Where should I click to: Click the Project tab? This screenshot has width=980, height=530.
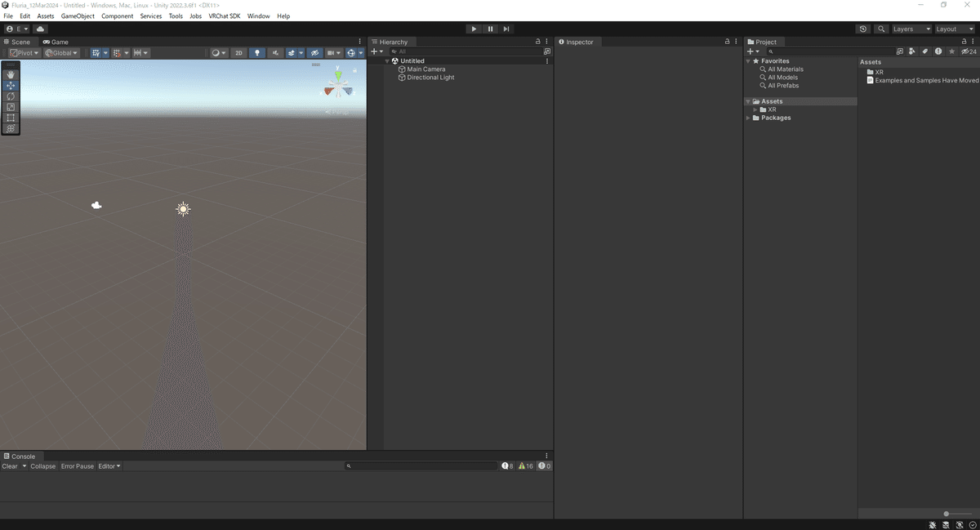pyautogui.click(x=763, y=42)
